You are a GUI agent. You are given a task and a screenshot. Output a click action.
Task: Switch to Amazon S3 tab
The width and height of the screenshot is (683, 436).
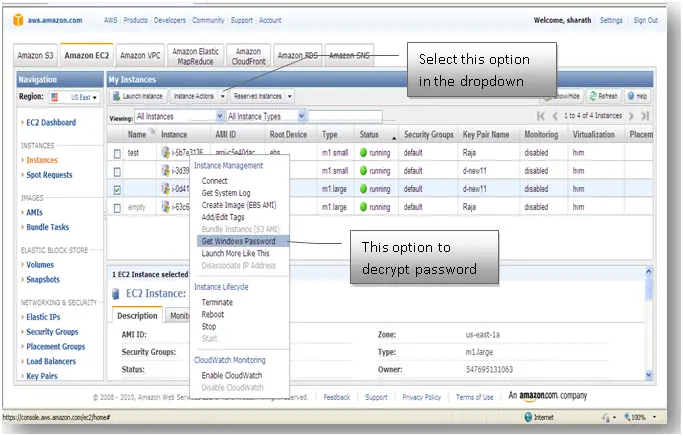click(35, 55)
